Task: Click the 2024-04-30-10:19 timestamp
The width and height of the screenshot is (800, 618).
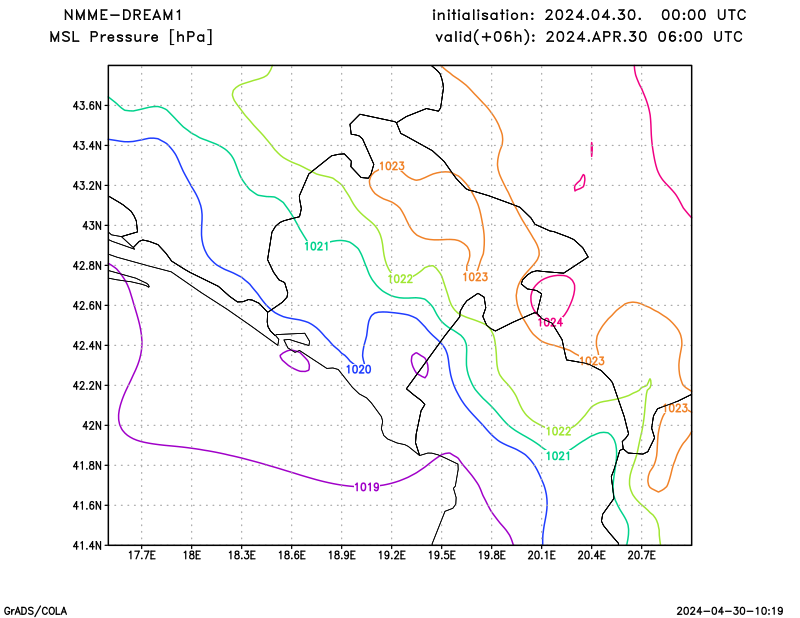Action: [x=730, y=611]
